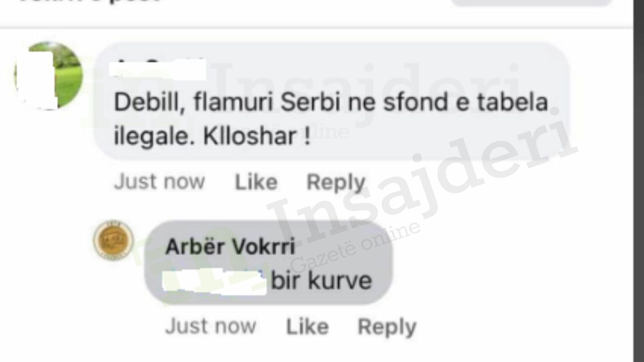Open the Just now timestamp under Vokrri's reply

(210, 326)
